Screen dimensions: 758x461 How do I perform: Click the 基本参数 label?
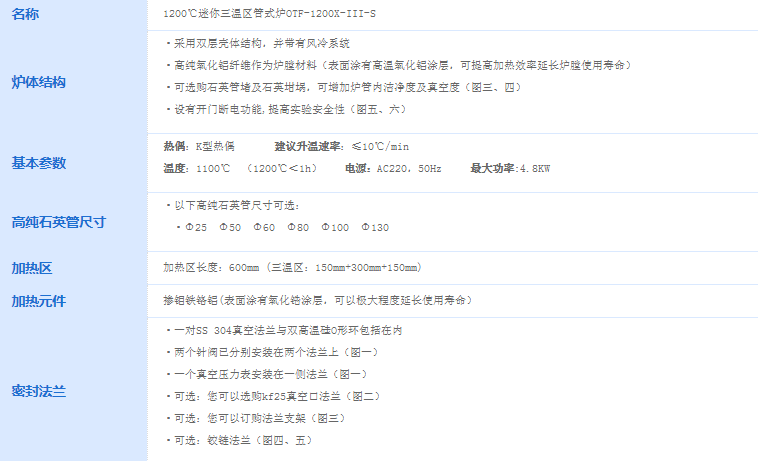click(39, 163)
